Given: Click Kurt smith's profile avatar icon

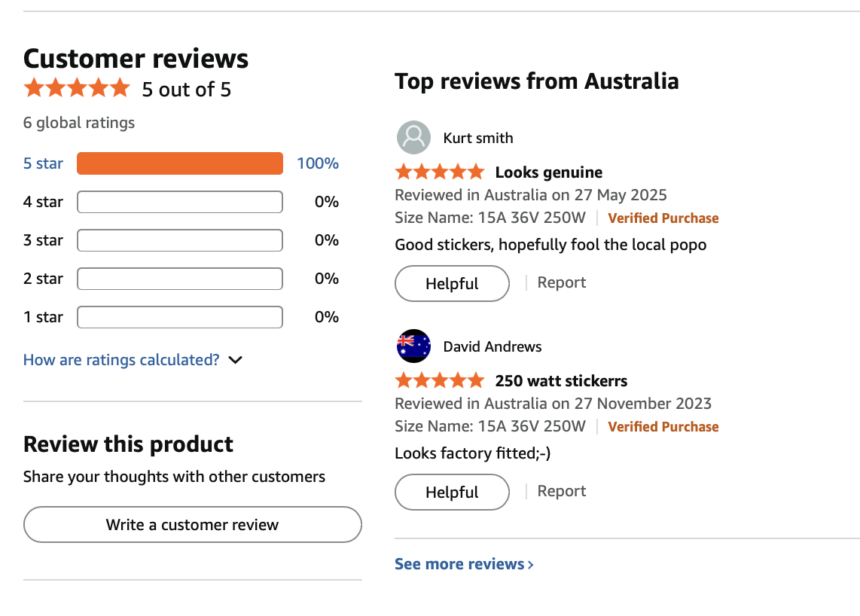Looking at the screenshot, I should point(413,137).
